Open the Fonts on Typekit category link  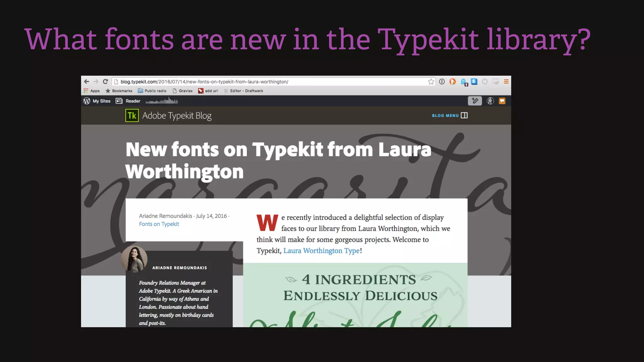(x=159, y=224)
